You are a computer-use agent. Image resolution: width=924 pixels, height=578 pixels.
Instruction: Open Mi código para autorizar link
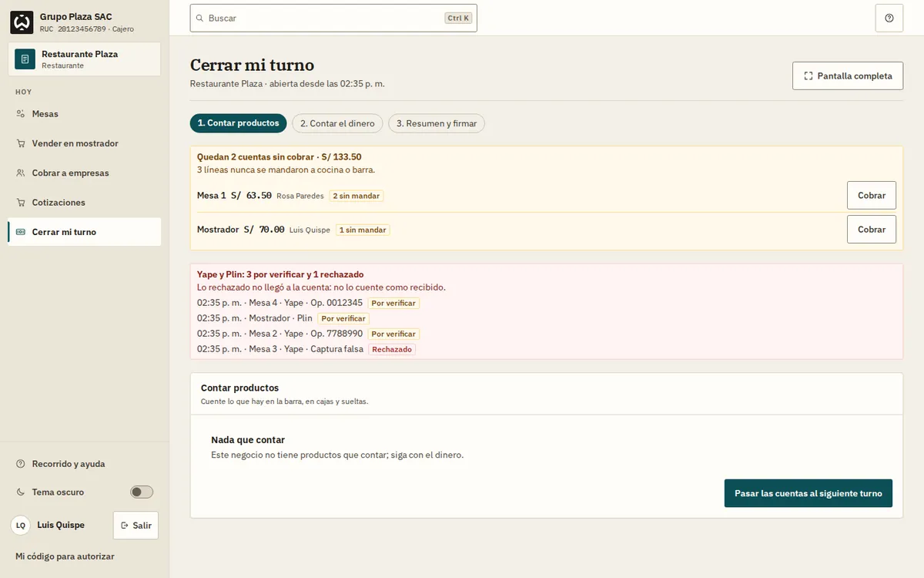[65, 556]
